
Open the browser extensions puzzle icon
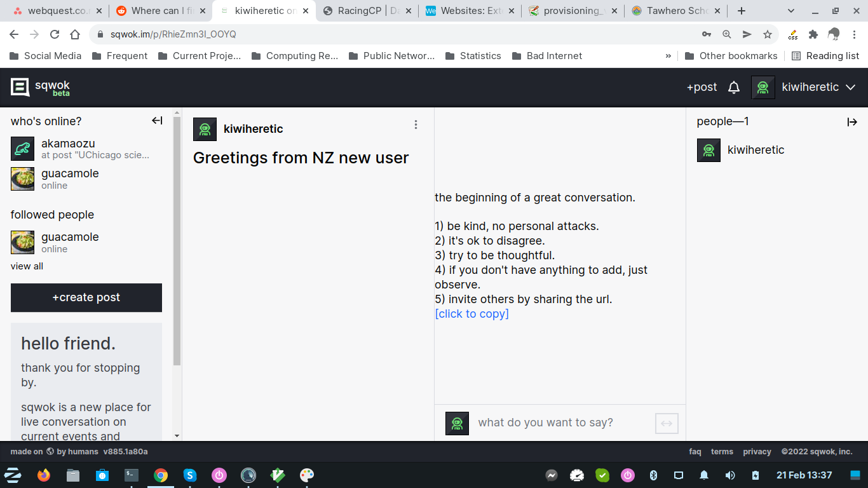click(813, 34)
